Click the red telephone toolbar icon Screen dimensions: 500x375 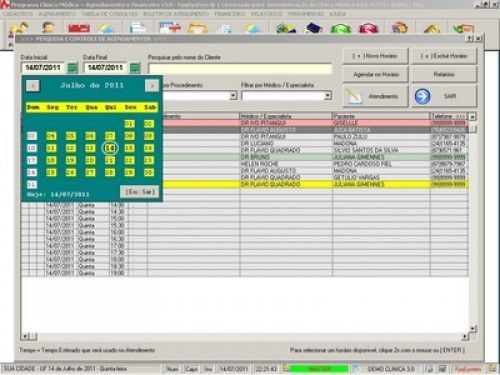click(368, 29)
